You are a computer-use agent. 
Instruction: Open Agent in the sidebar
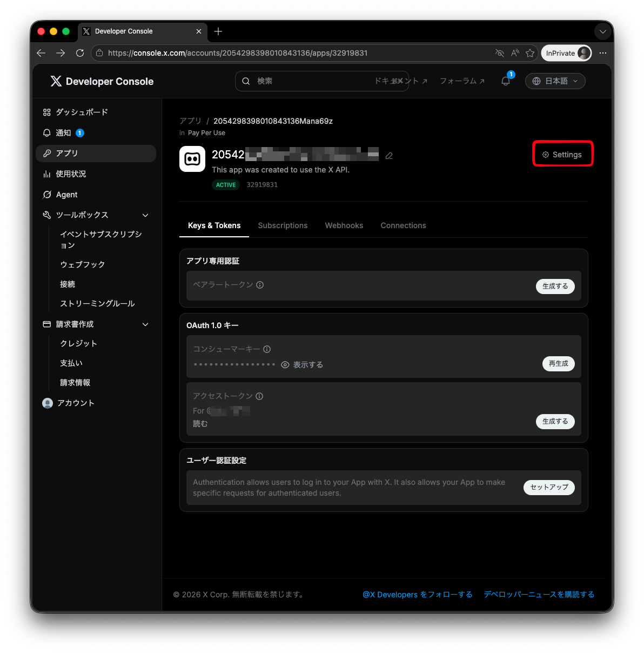tap(96, 195)
